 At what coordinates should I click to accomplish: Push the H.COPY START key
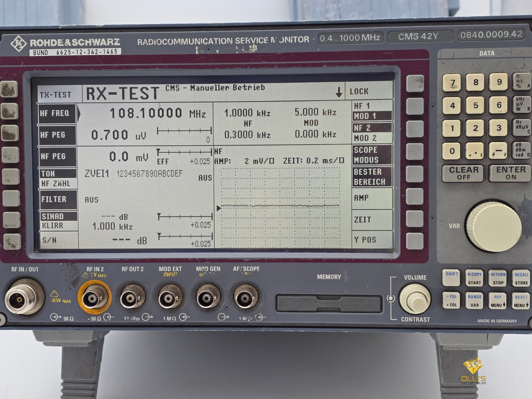(x=475, y=279)
